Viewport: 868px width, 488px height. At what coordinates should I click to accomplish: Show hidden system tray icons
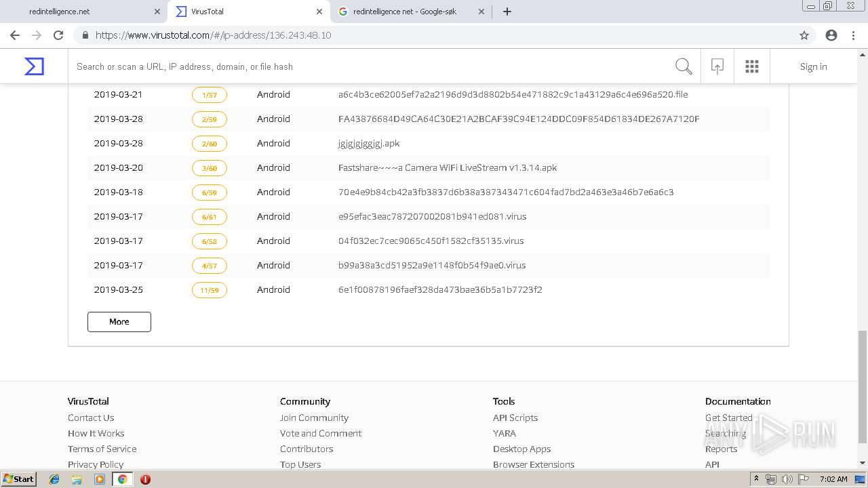756,479
